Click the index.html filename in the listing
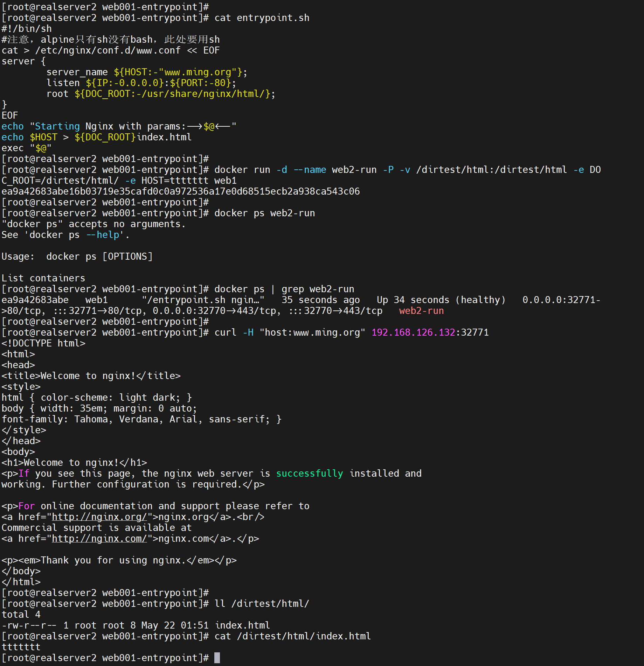The width and height of the screenshot is (644, 666). (x=242, y=625)
